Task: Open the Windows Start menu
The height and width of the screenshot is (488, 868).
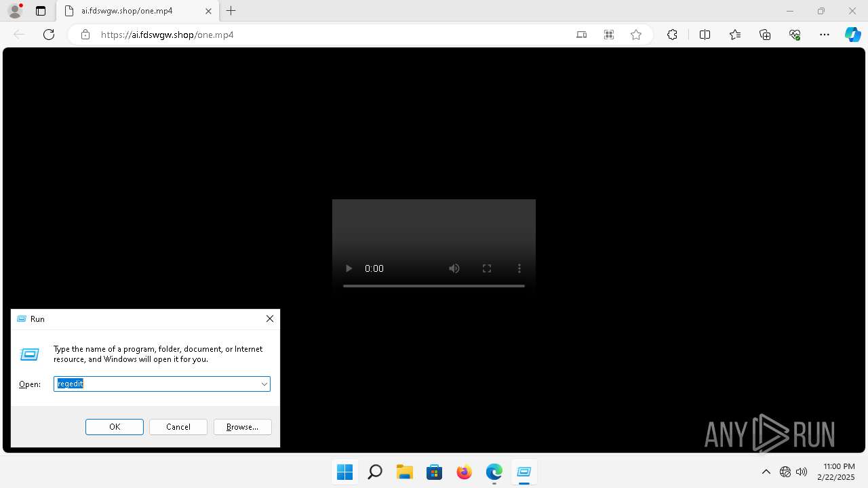Action: pos(345,472)
